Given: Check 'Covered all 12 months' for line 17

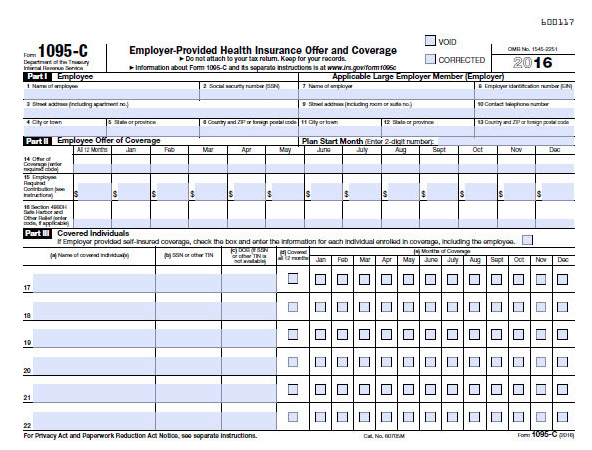Looking at the screenshot, I should pos(293,279).
